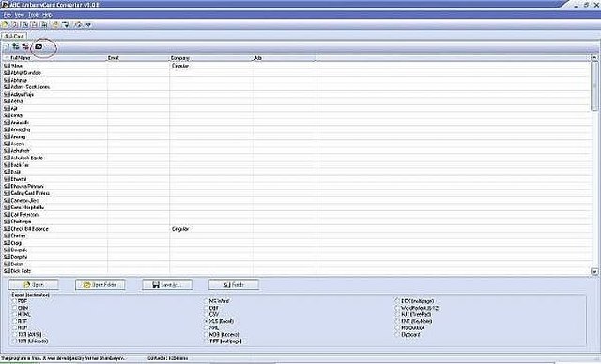
Task: Open the File menu
Action: click(x=8, y=15)
